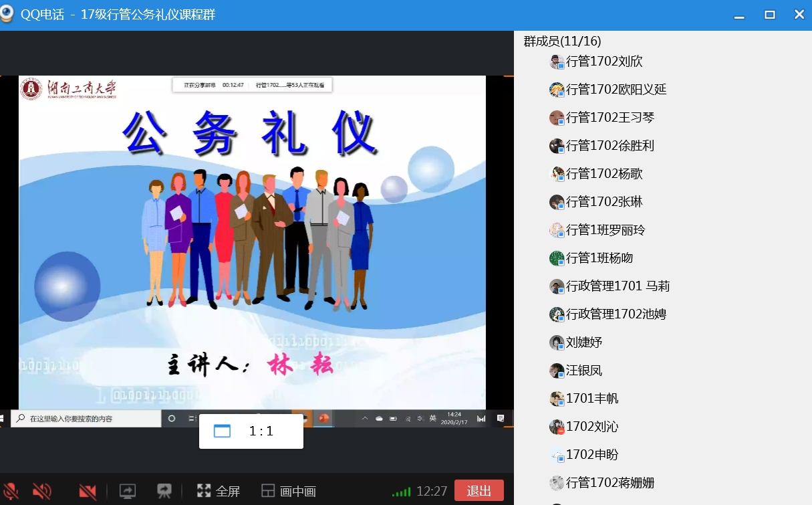Check the green signal strength indicator
Screen dimensions: 812x505
(x=401, y=492)
